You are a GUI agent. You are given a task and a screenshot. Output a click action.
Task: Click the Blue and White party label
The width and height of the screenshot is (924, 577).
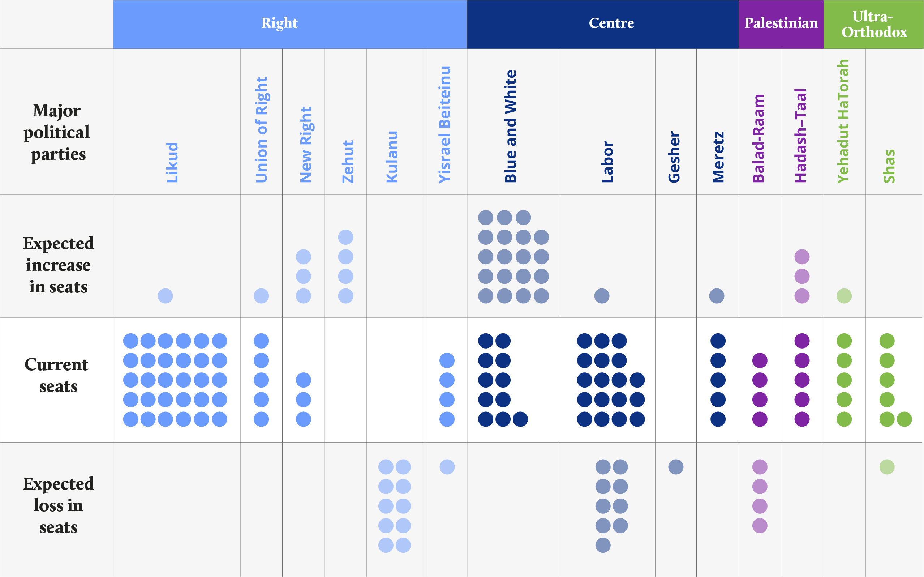(x=511, y=127)
